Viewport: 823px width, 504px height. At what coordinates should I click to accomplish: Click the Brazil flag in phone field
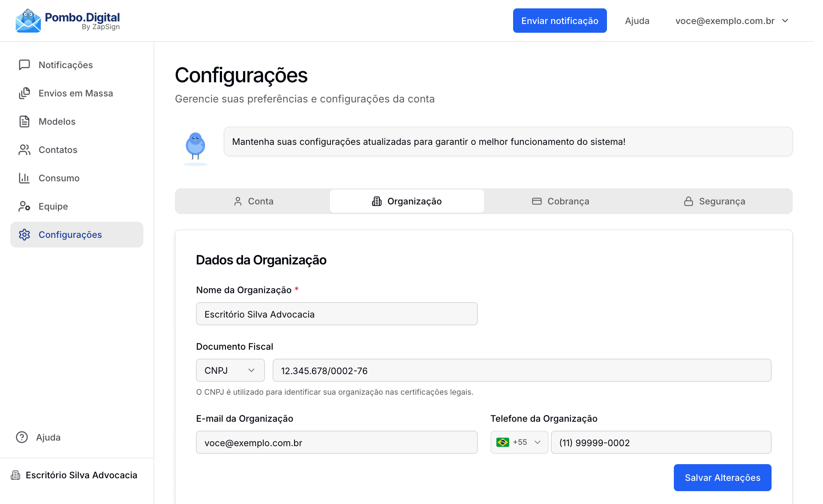tap(502, 442)
